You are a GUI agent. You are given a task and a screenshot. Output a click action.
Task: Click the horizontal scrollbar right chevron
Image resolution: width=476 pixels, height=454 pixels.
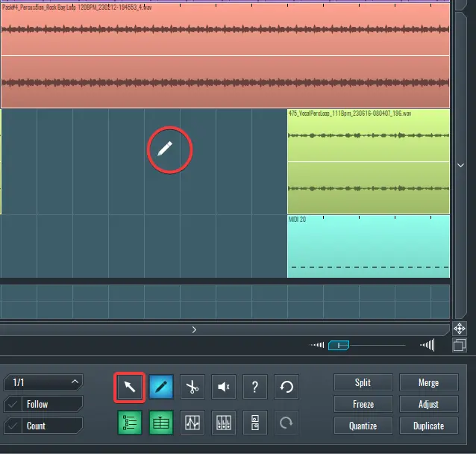(194, 330)
